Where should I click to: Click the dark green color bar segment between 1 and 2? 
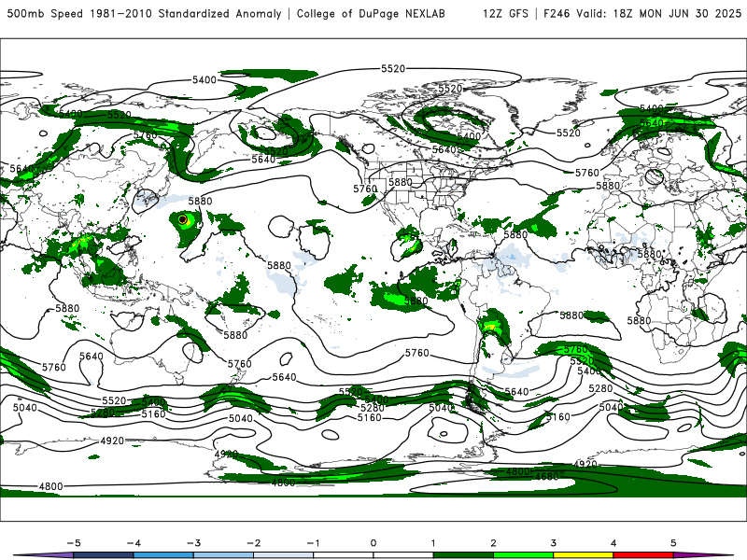click(463, 555)
